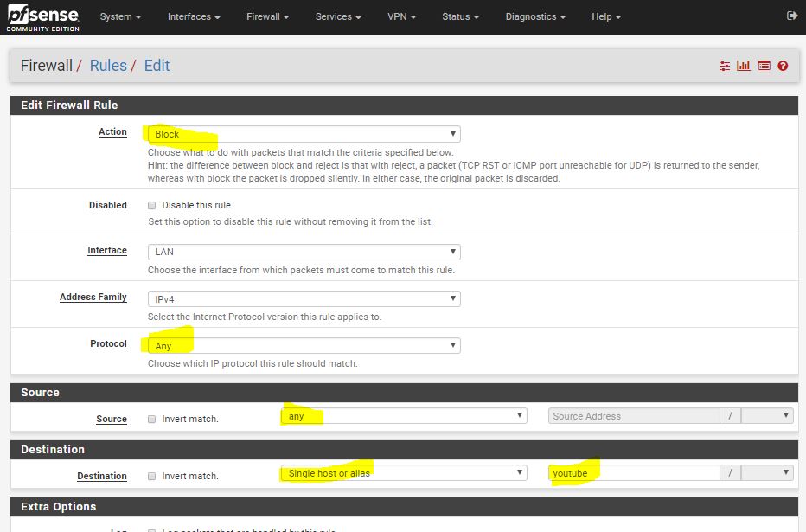806x532 pixels.
Task: Open related settings sliders icon
Action: coord(725,66)
